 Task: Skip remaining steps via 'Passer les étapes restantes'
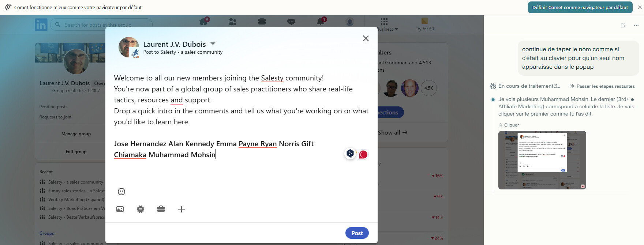click(x=602, y=86)
